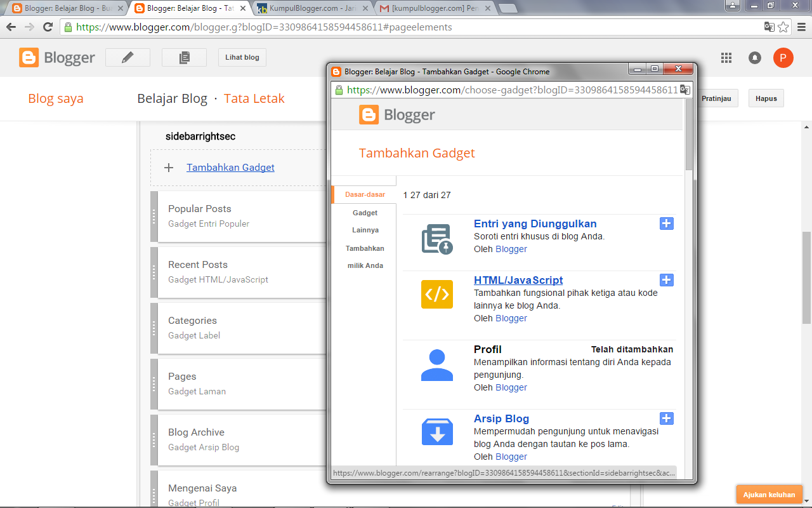Screen dimensions: 812x508
Task: Open the posts list icon button
Action: click(x=184, y=57)
